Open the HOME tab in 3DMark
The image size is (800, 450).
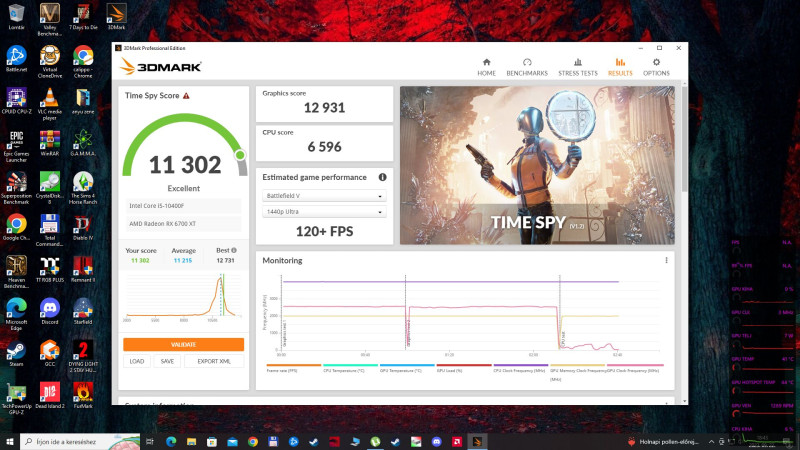[486, 67]
